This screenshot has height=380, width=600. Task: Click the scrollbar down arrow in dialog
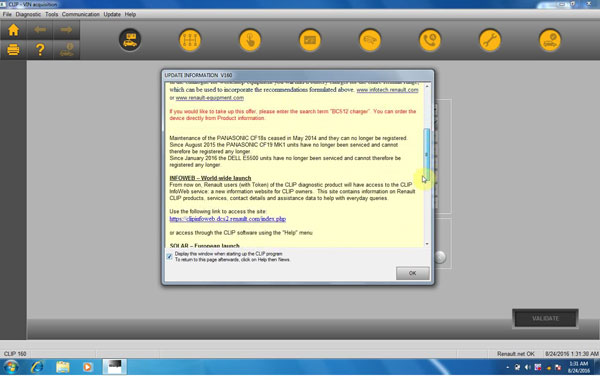coord(427,244)
